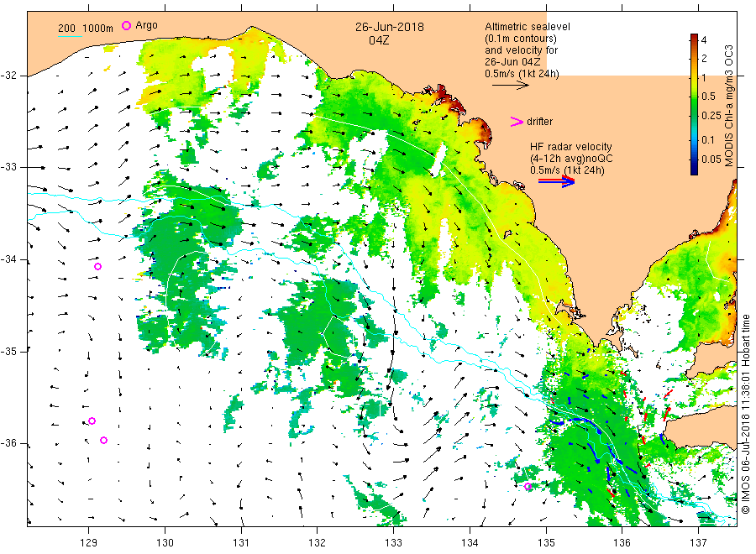Click the 'HF radar velocity' legend text
This screenshot has width=756, height=554.
[571, 146]
